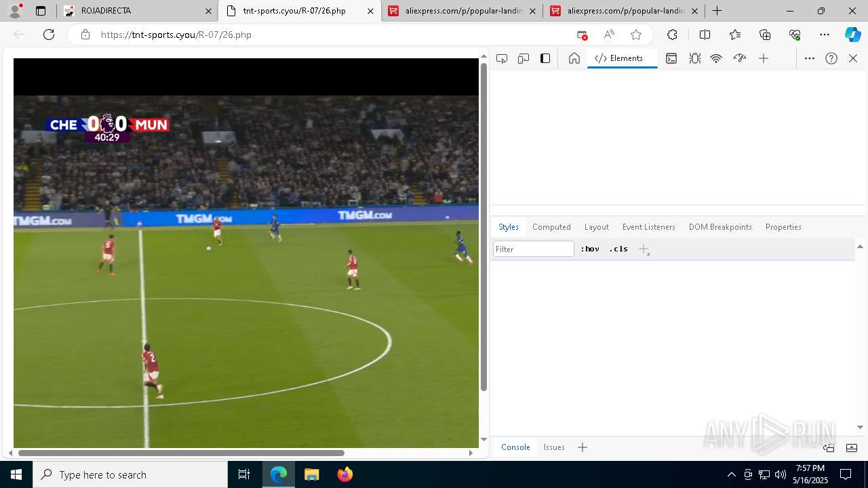Image resolution: width=868 pixels, height=488 pixels.
Task: Click the taskbar search box
Action: click(x=130, y=474)
